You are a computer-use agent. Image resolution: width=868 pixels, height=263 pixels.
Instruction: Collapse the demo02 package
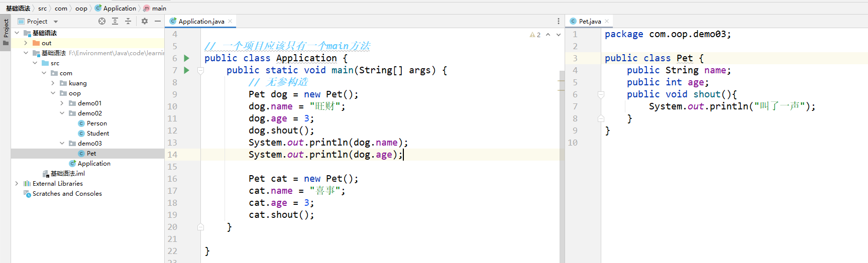pyautogui.click(x=62, y=113)
